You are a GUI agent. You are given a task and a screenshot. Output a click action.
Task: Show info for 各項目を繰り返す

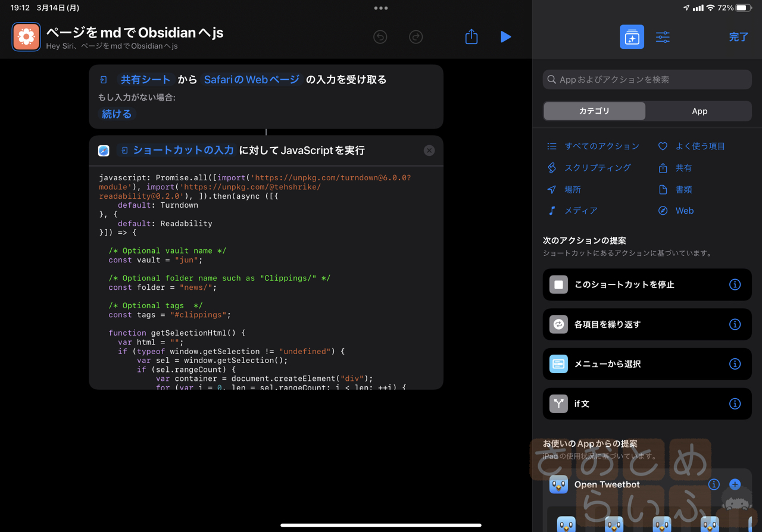click(x=735, y=324)
